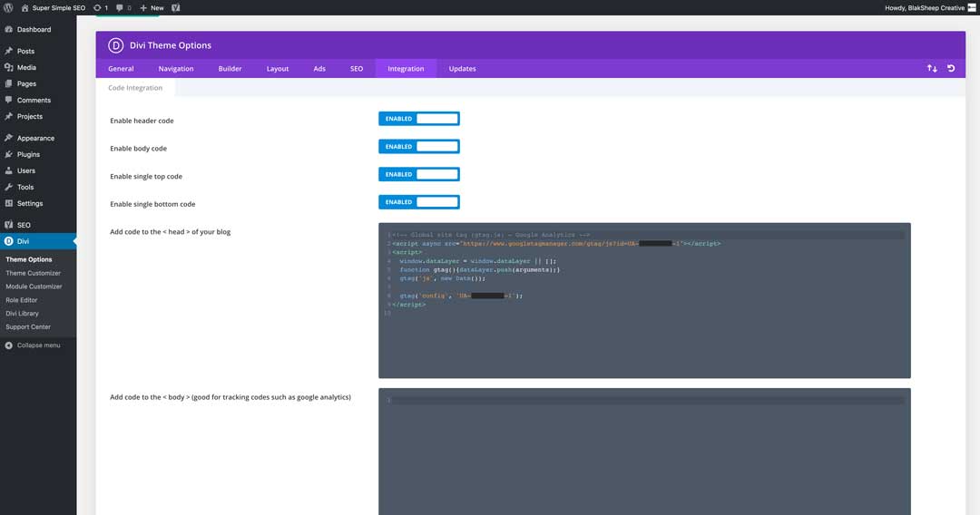Switch to the Ads tab
Viewport: 980px width, 515px height.
tap(319, 69)
